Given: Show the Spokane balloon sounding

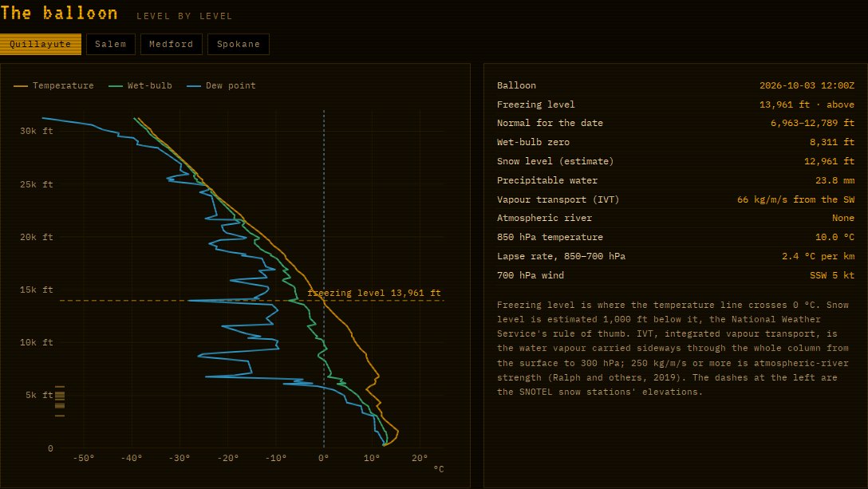Looking at the screenshot, I should pos(239,45).
